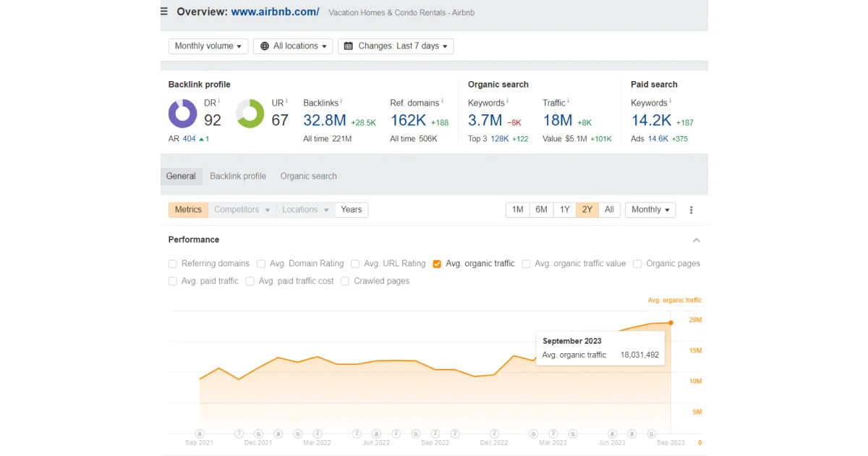The width and height of the screenshot is (868, 456).
Task: Open the three-dot chart options menu
Action: click(691, 210)
